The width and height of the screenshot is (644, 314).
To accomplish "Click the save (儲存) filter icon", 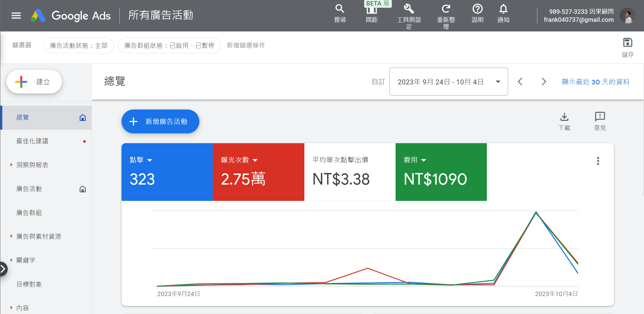I will tap(628, 43).
